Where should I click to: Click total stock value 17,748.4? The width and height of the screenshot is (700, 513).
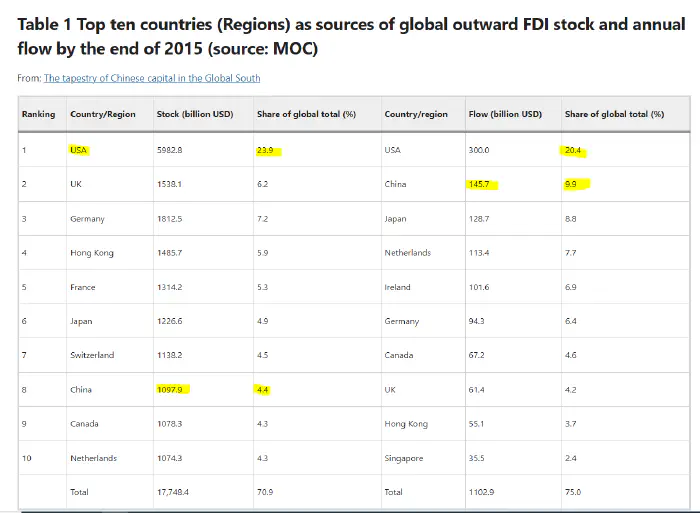pyautogui.click(x=173, y=492)
